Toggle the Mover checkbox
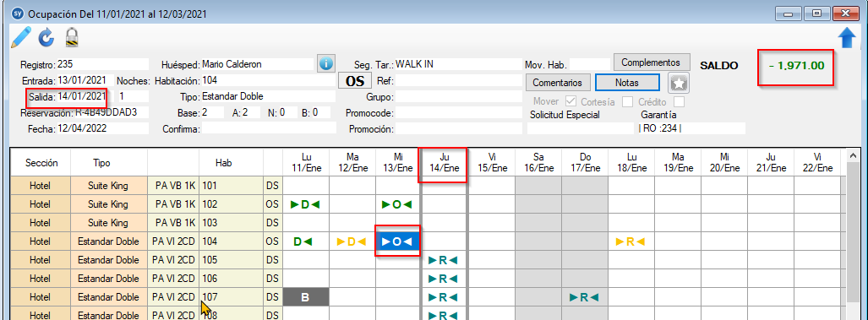This screenshot has height=320, width=868. (x=570, y=101)
